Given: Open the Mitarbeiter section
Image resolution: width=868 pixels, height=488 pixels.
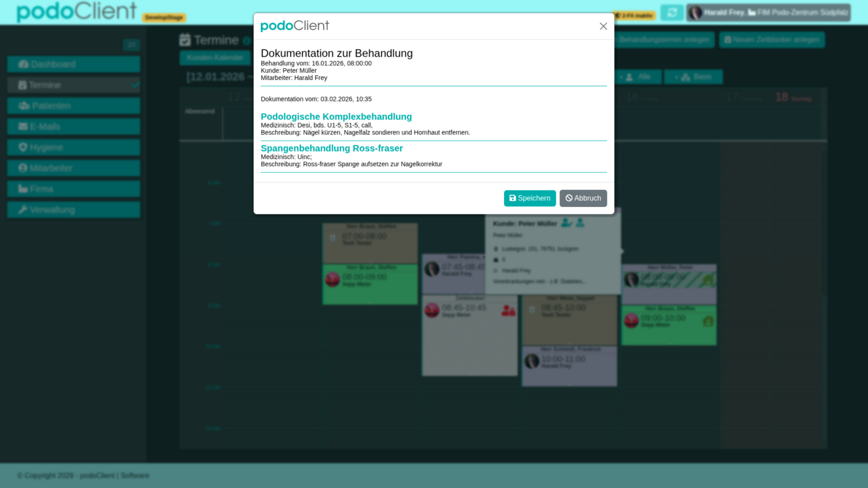Looking at the screenshot, I should (x=73, y=168).
